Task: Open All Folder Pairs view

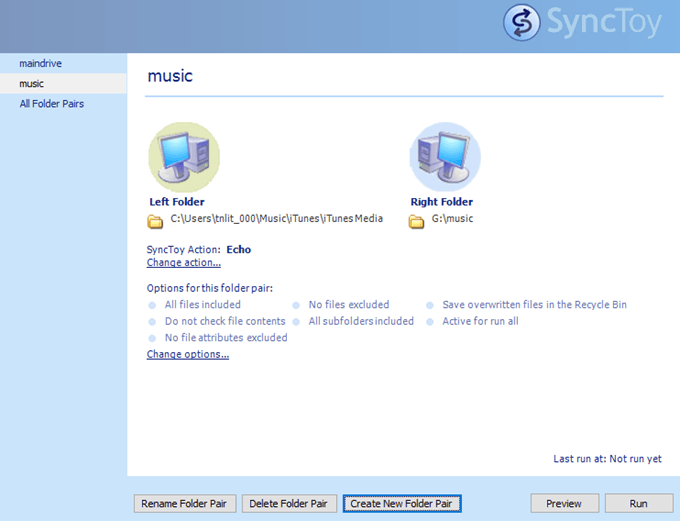Action: [x=52, y=104]
